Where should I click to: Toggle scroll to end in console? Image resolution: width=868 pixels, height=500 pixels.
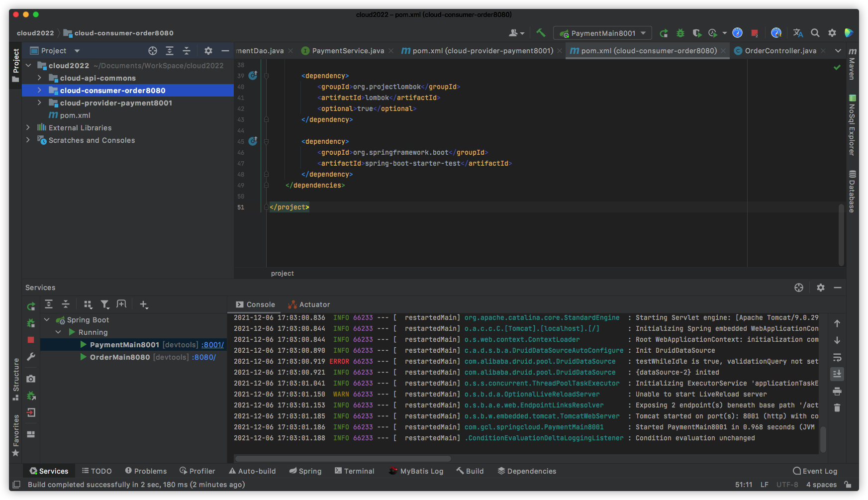(837, 374)
